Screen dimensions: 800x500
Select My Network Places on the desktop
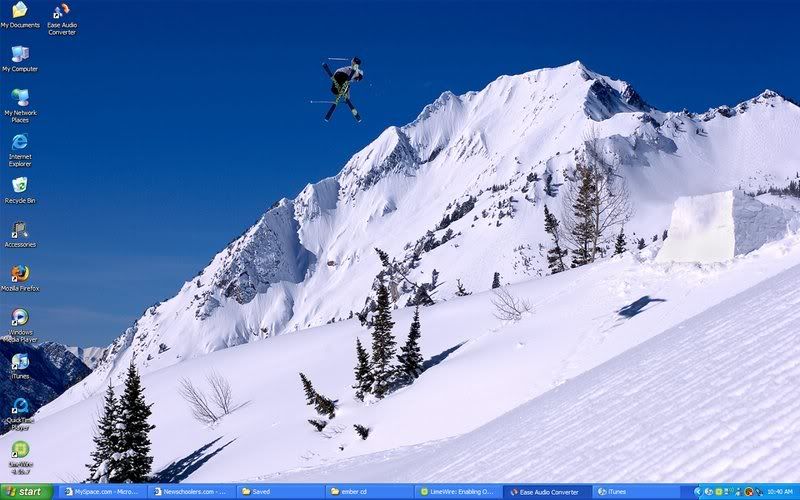point(19,98)
